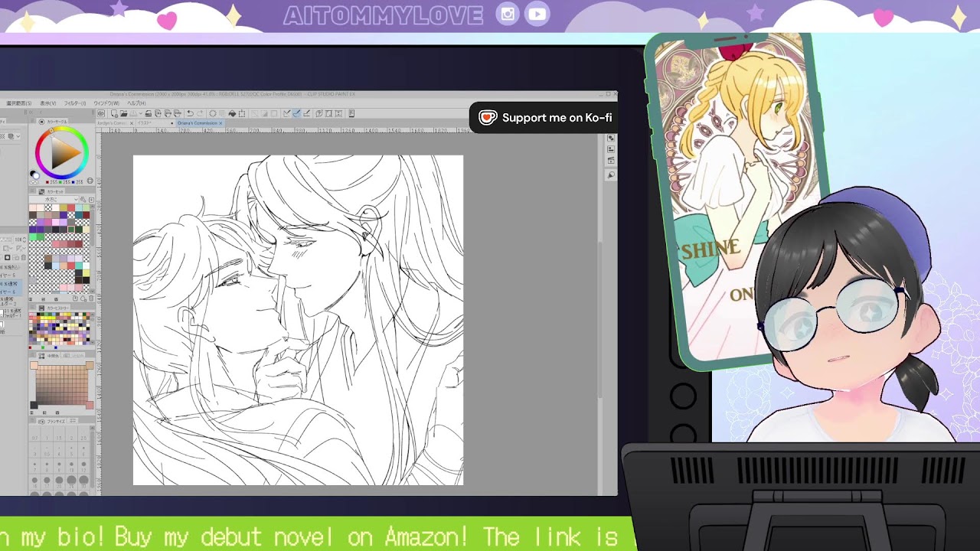Viewport: 980px width, 551px height.
Task: Select the Fill bucket icon in command bar
Action: 232,113
